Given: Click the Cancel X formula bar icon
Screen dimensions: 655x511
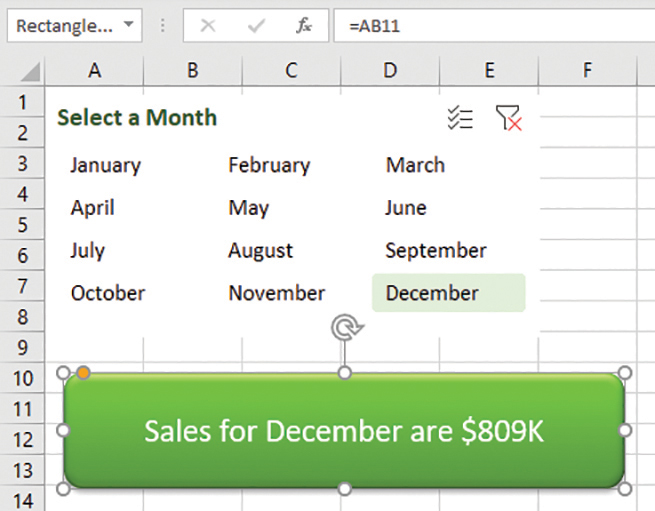Looking at the screenshot, I should [208, 26].
